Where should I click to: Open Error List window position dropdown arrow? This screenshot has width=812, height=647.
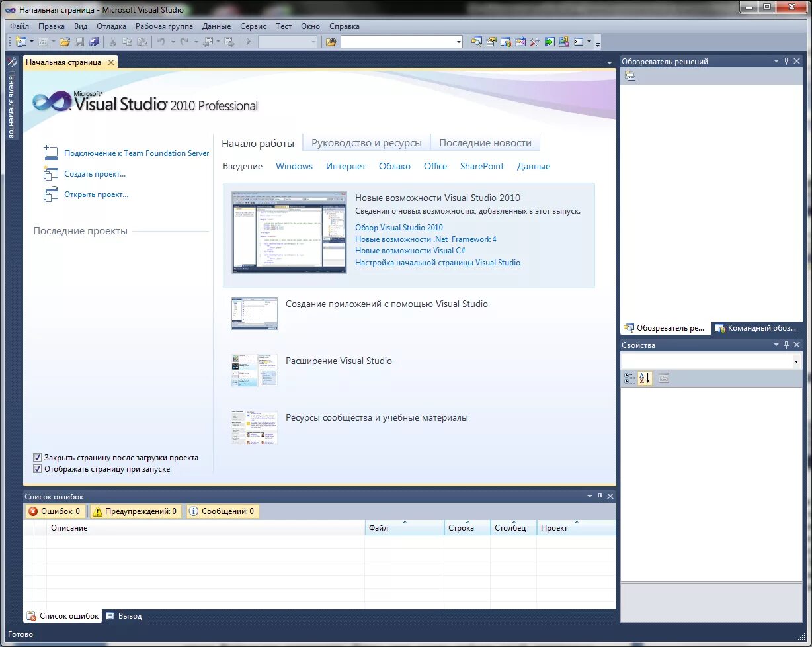click(590, 496)
